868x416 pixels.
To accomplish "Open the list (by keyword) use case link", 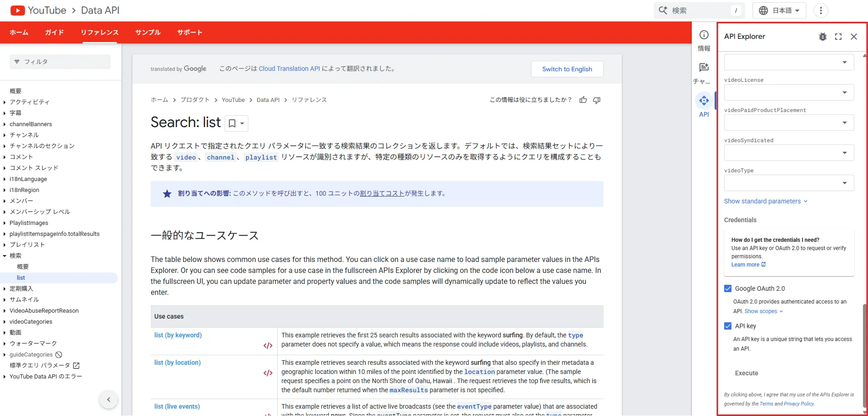I will (x=178, y=335).
